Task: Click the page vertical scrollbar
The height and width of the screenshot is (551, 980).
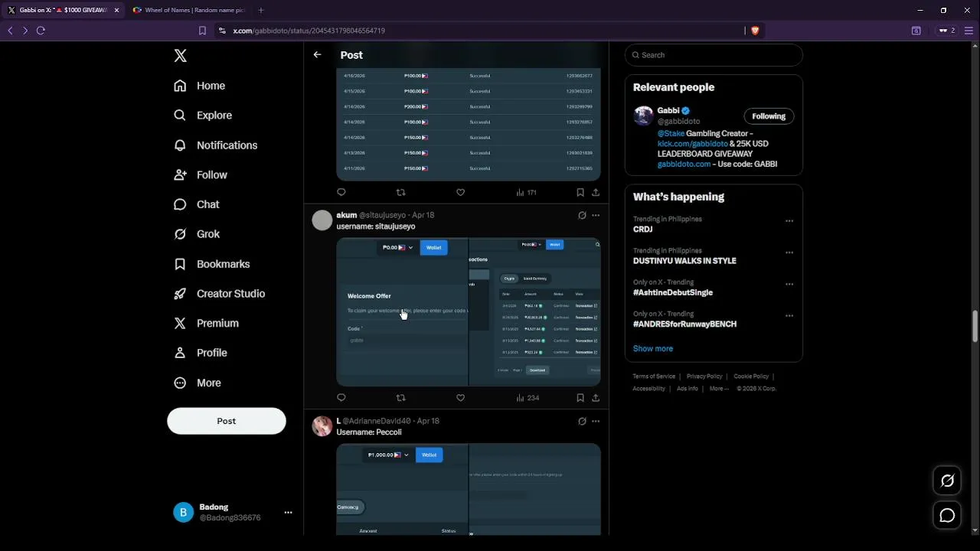Action: 975,327
